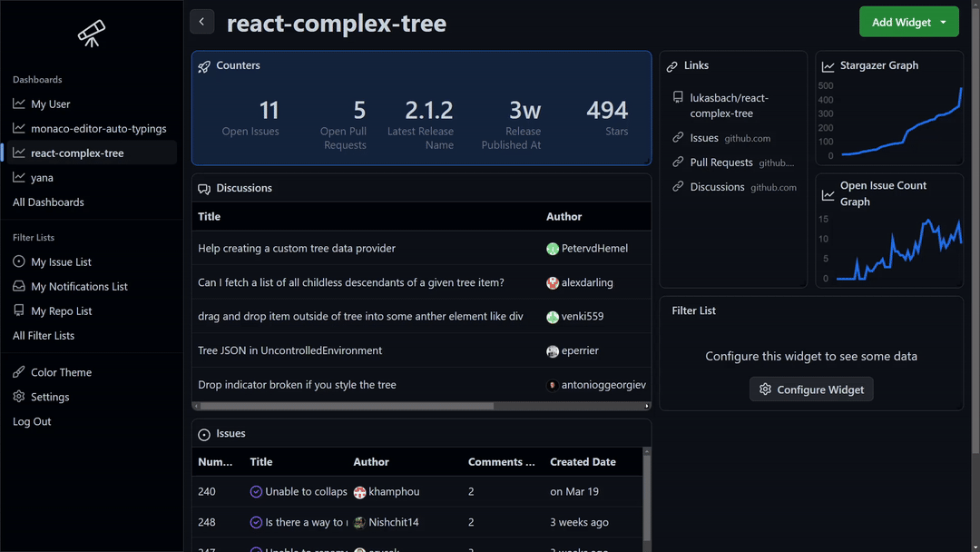Click the Stargazer Graph chart
The width and height of the screenshot is (980, 552).
tap(890, 120)
